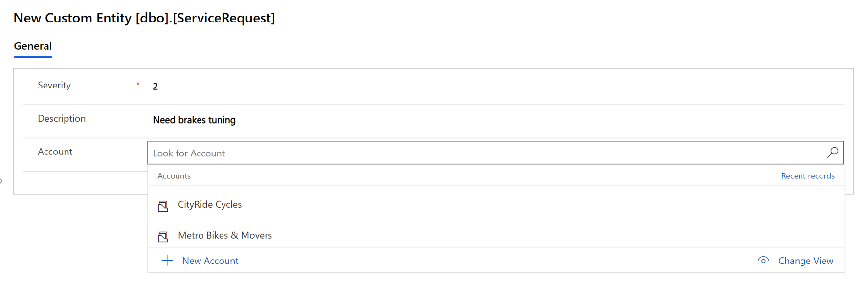Click the Severity field label
This screenshot has height=285, width=868.
(54, 85)
